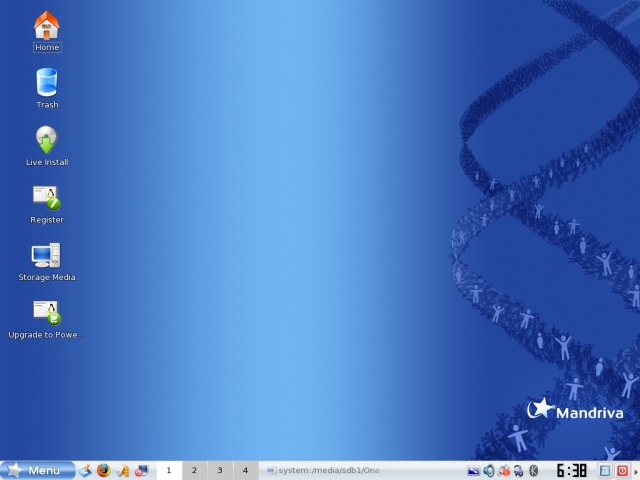Switch to virtual desktop 1
The width and height of the screenshot is (640, 480).
pos(169,470)
